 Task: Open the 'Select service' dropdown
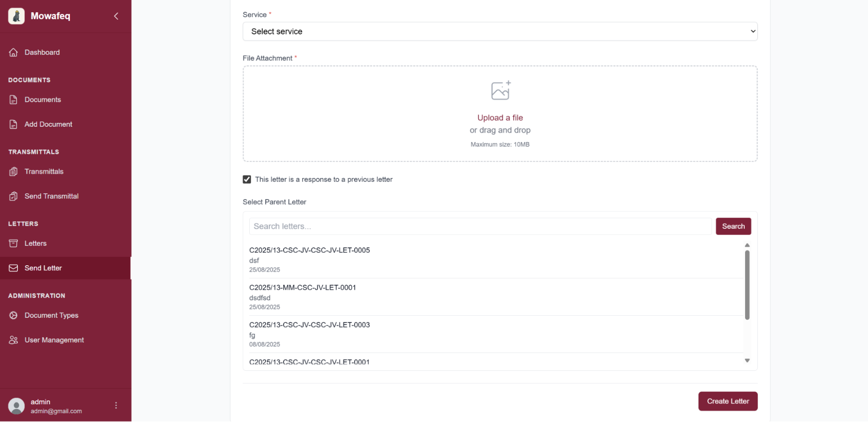[500, 31]
